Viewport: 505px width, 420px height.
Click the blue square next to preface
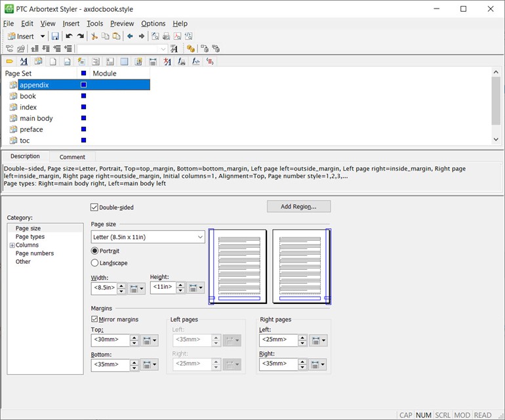click(x=83, y=129)
